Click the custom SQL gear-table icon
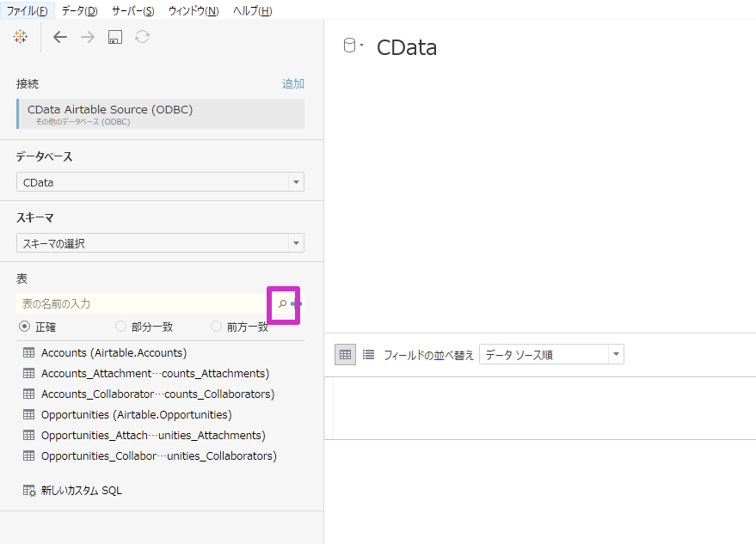The height and width of the screenshot is (544, 756). [x=29, y=491]
